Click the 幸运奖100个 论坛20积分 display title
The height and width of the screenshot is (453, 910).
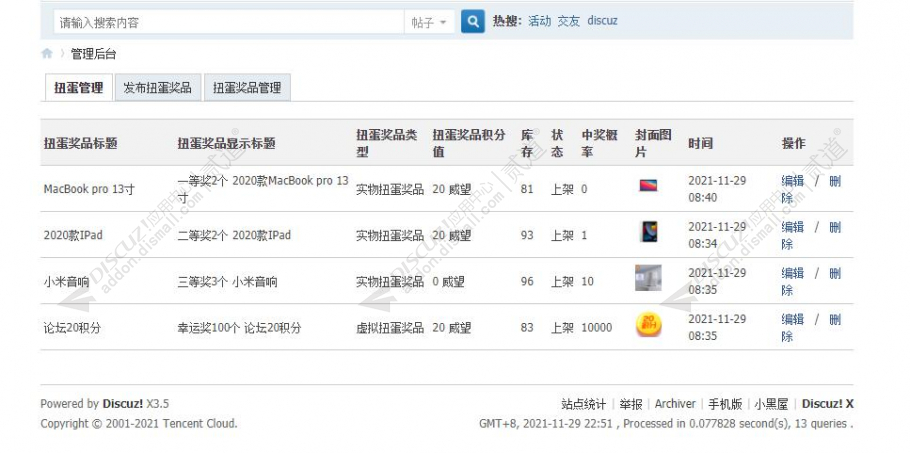pos(240,328)
